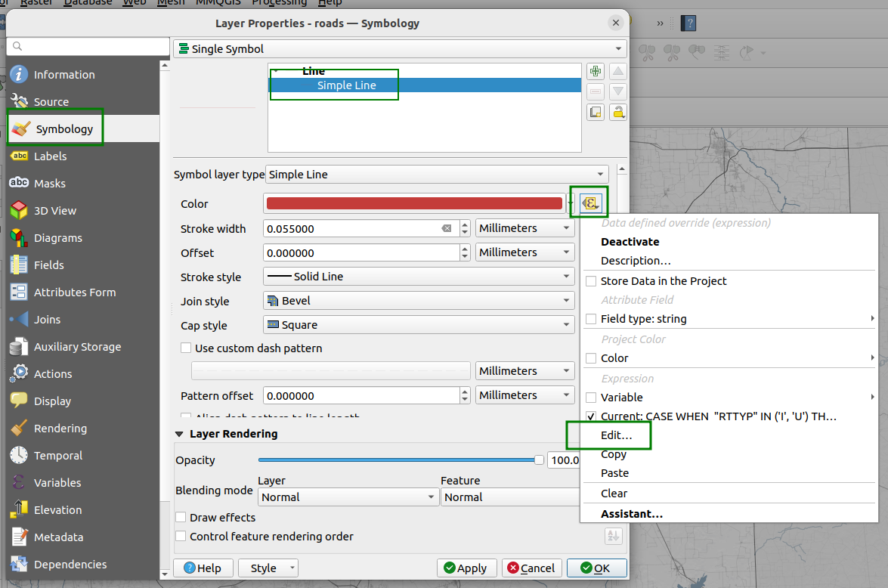The width and height of the screenshot is (888, 588).
Task: Collapse the Layer Rendering section
Action: (180, 435)
